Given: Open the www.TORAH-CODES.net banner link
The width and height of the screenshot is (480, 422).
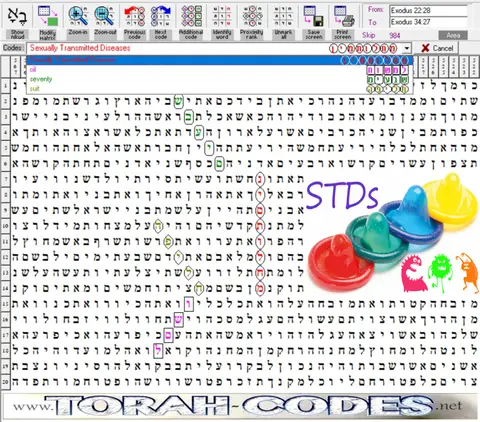Looking at the screenshot, I should click(239, 406).
